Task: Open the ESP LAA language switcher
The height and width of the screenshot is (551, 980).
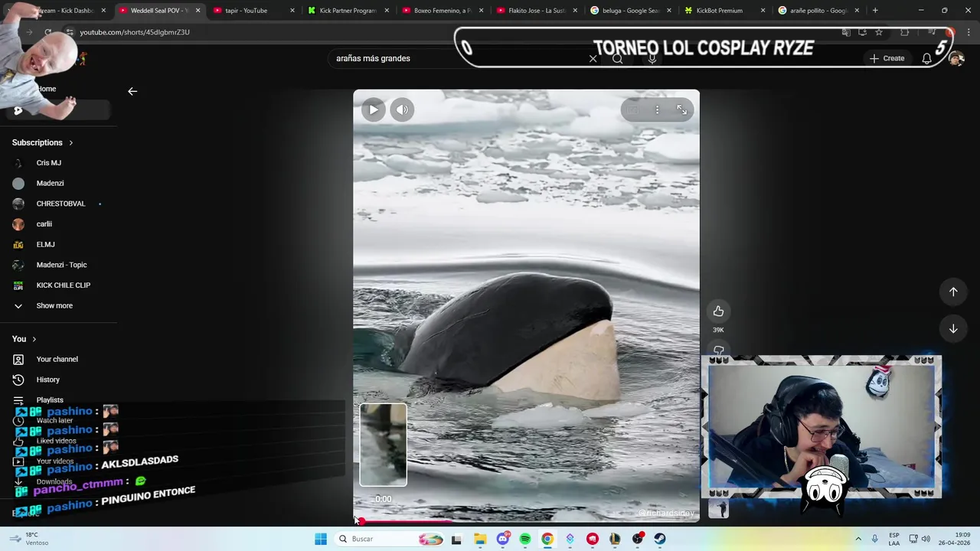Action: pyautogui.click(x=894, y=539)
